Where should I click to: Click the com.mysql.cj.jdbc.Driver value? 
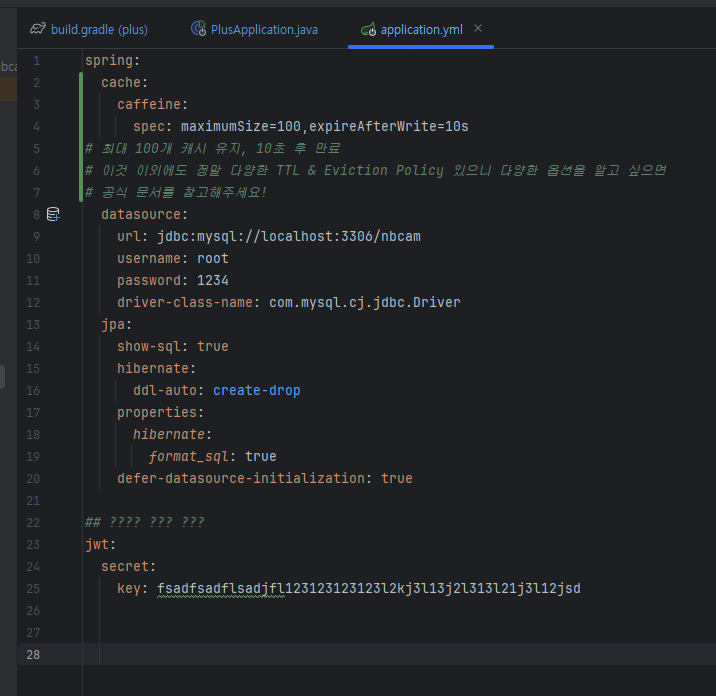(x=365, y=302)
